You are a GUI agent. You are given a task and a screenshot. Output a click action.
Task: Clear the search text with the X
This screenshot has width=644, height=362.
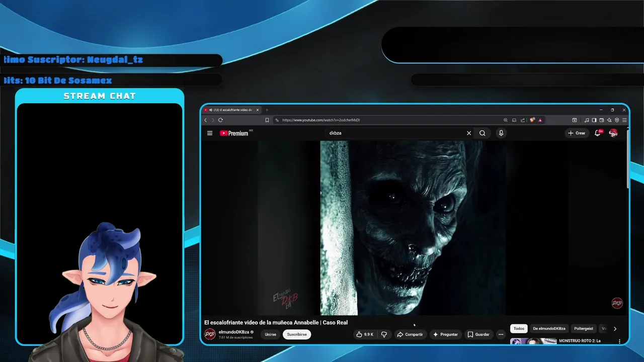469,133
